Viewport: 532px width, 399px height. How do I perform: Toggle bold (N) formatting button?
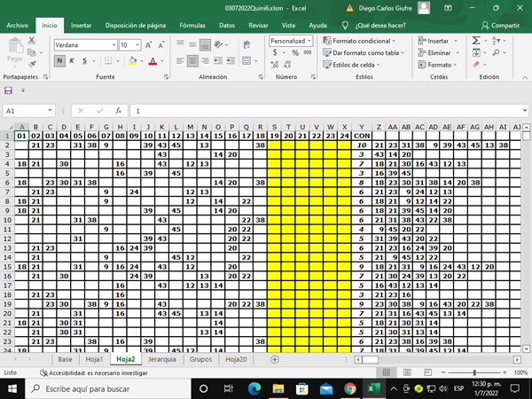coord(59,61)
